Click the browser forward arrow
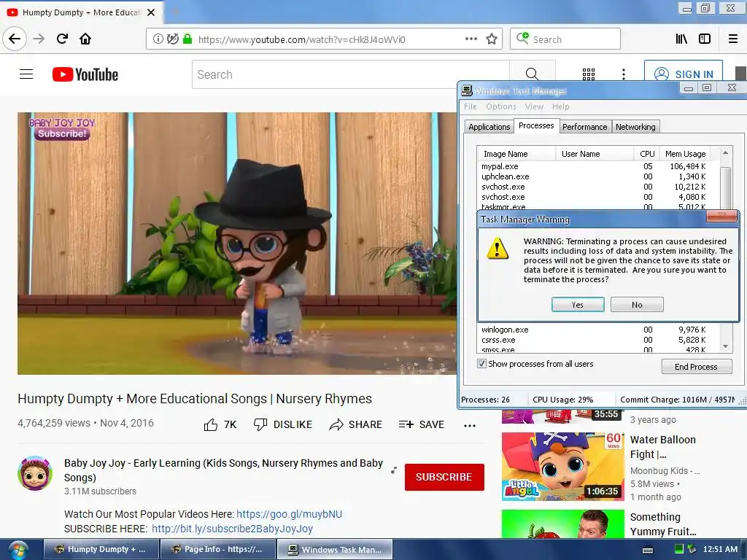Screen dimensions: 747x560 pos(39,39)
